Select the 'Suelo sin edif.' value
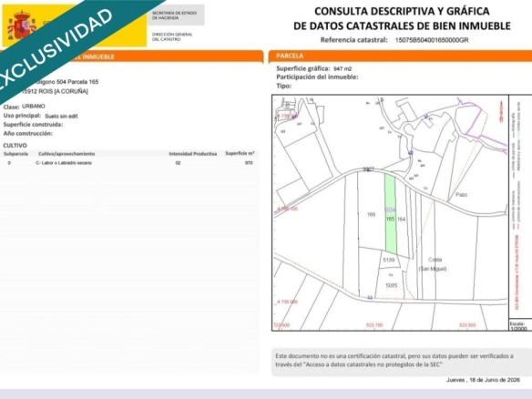The width and height of the screenshot is (532, 399). [x=61, y=116]
